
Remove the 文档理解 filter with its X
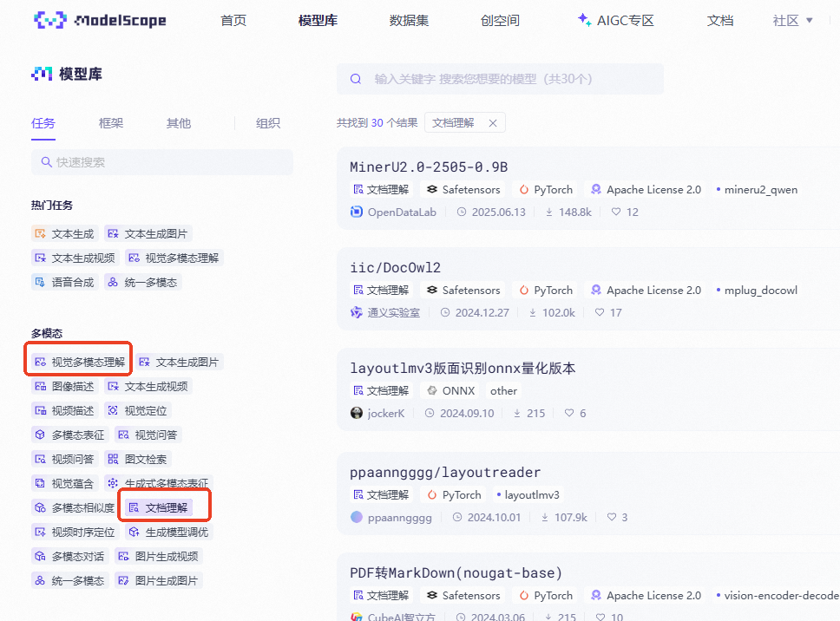point(493,123)
